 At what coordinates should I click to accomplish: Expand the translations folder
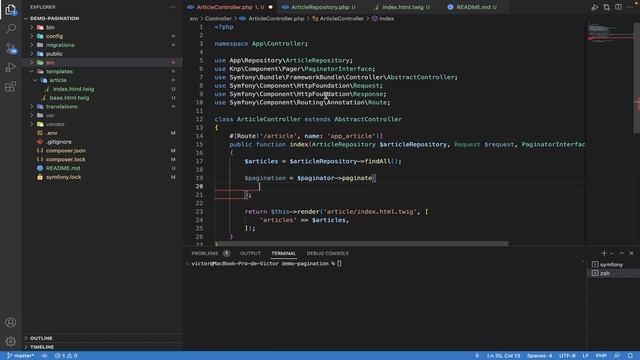pyautogui.click(x=31, y=107)
